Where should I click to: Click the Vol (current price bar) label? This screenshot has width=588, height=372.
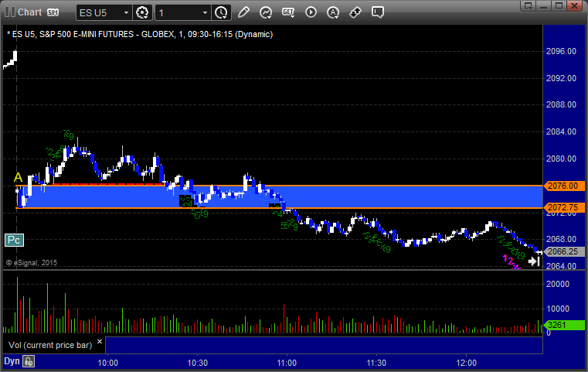point(50,345)
